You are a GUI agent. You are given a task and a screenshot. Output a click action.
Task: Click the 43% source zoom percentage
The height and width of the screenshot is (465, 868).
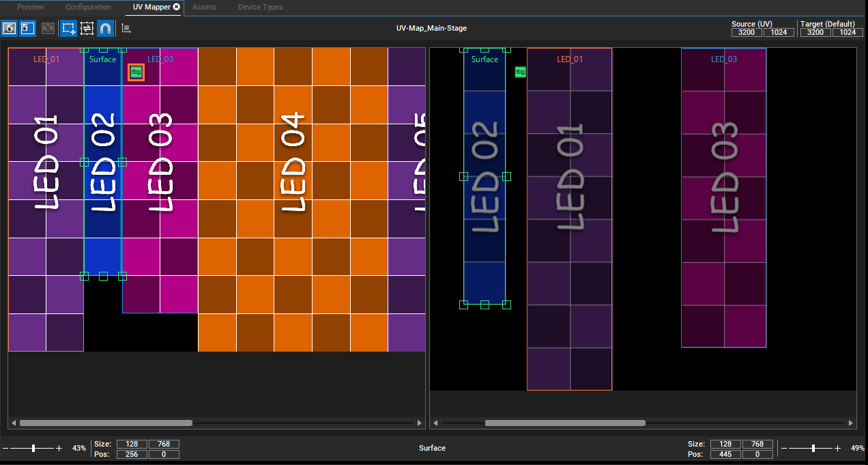point(79,448)
